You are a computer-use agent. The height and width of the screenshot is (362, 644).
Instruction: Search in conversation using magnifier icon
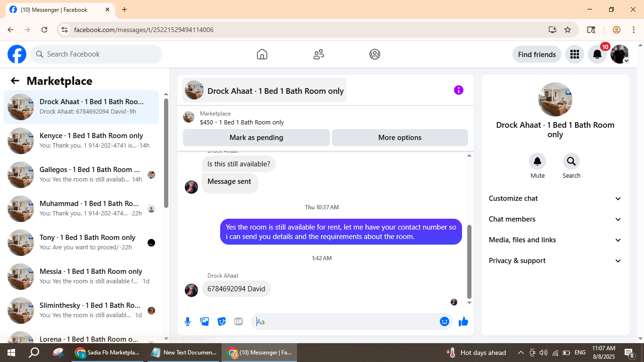[571, 162]
